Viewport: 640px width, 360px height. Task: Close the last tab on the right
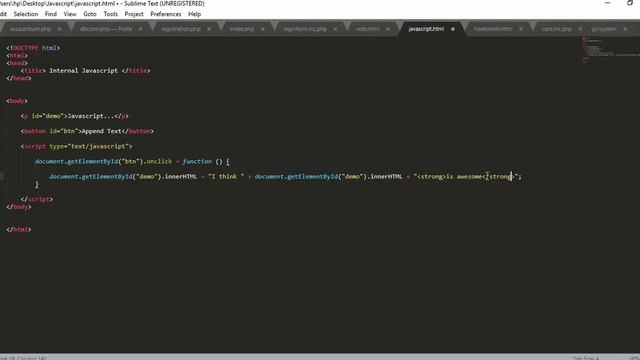click(625, 29)
